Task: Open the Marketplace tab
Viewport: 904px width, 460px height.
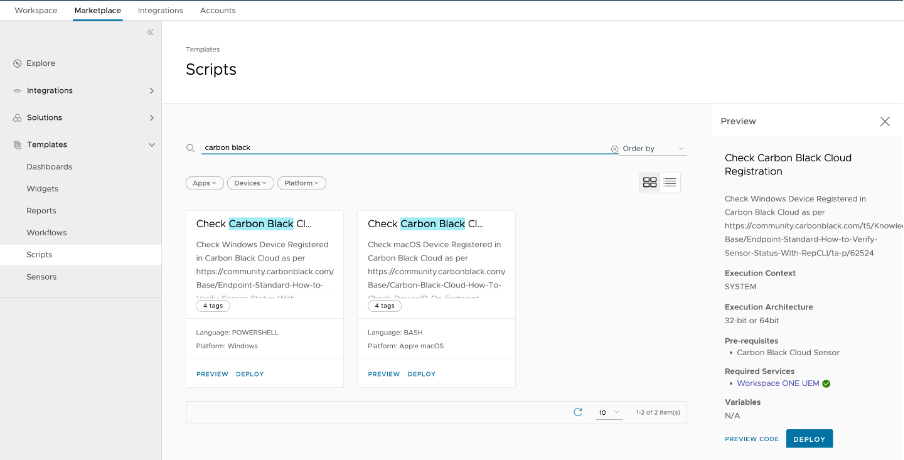Action: 97,10
